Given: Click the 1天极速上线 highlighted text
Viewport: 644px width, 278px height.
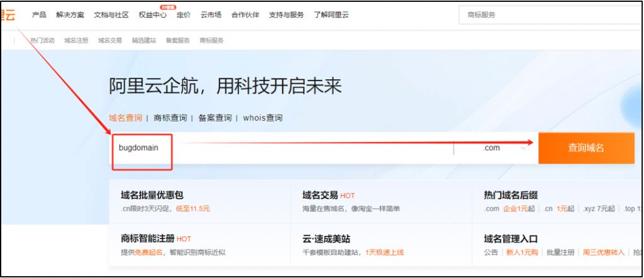Looking at the screenshot, I should coord(384,252).
